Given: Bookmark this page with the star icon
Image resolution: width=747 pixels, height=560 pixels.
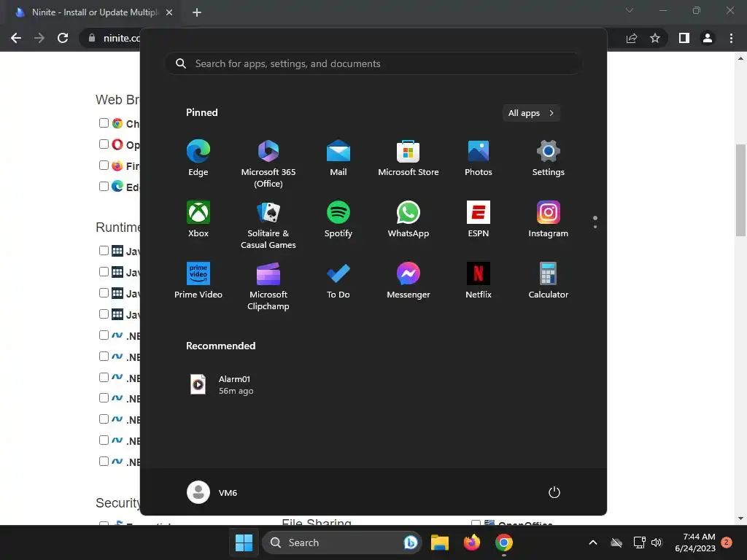Looking at the screenshot, I should 655,38.
